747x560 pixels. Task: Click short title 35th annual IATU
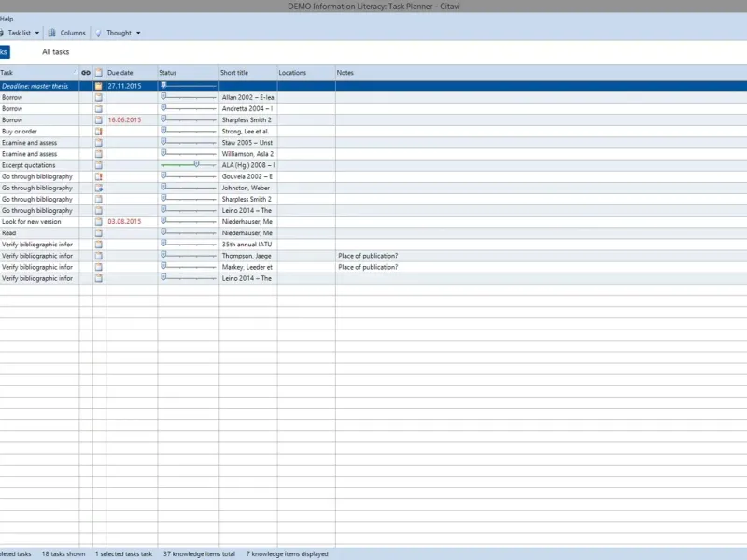[247, 245]
